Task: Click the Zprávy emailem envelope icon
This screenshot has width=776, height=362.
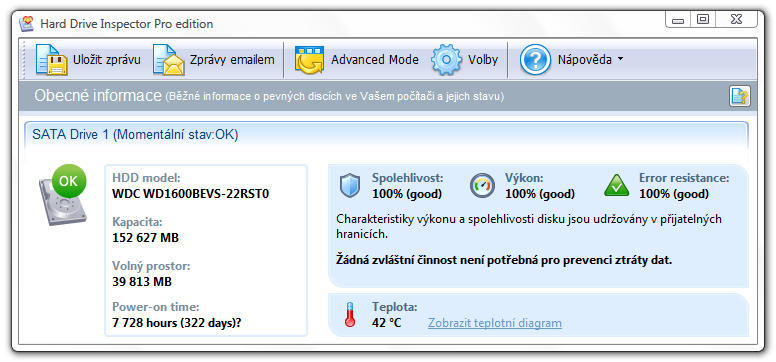Action: 168,60
